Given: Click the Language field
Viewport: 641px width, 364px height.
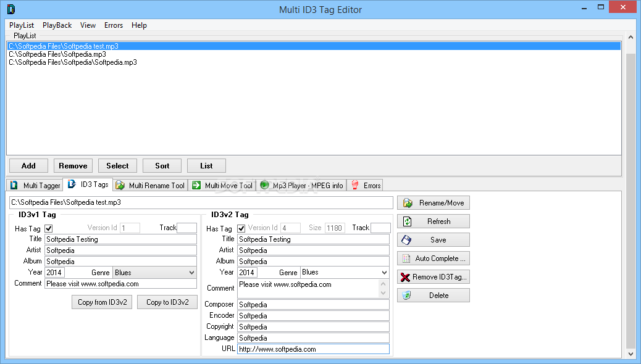Looking at the screenshot, I should [x=313, y=338].
